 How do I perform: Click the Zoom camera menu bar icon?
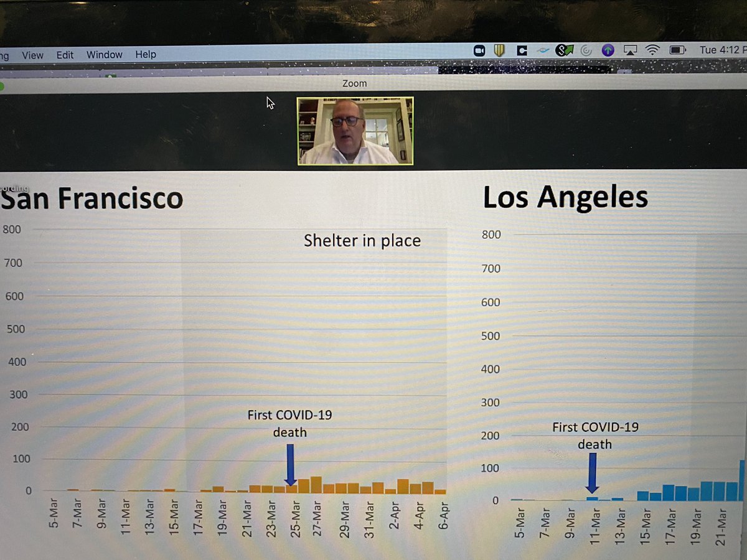479,51
